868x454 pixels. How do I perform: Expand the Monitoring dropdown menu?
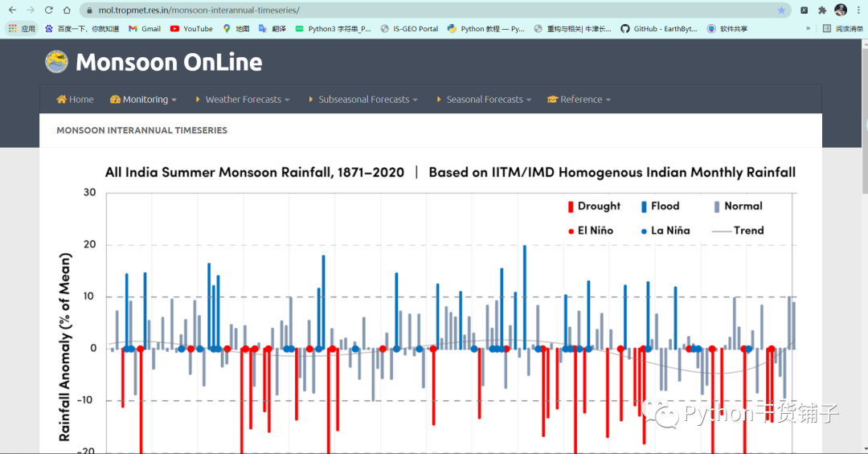143,100
